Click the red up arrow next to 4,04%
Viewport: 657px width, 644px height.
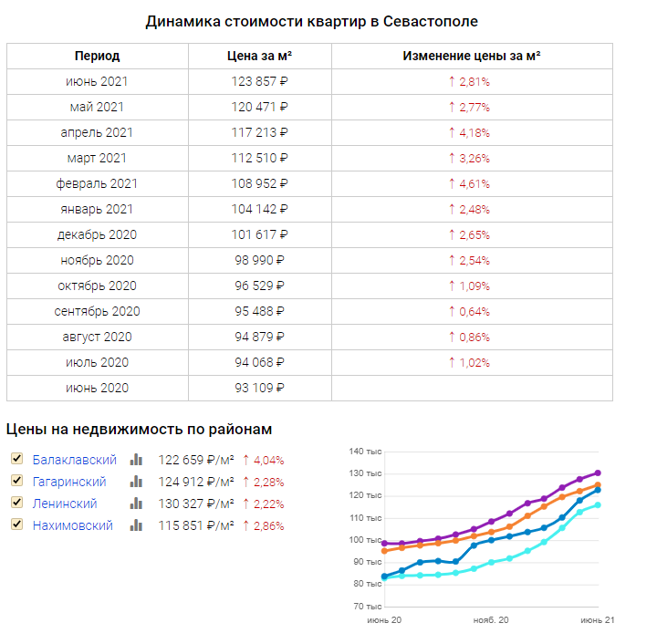click(x=245, y=460)
